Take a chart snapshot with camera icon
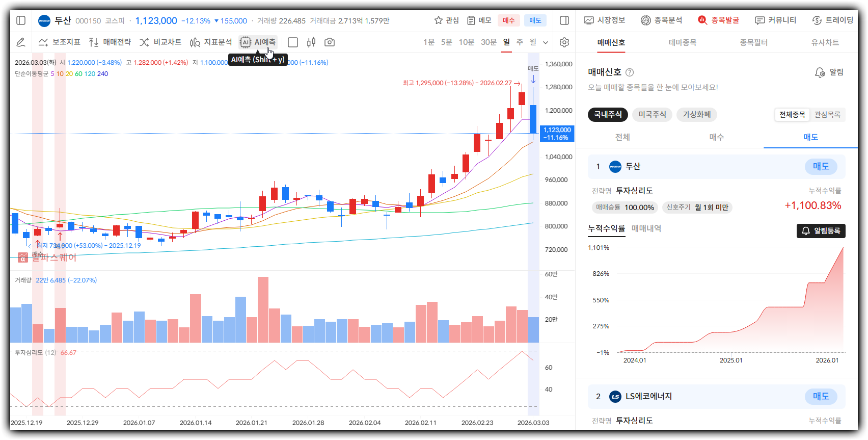The height and width of the screenshot is (440, 868). [330, 42]
